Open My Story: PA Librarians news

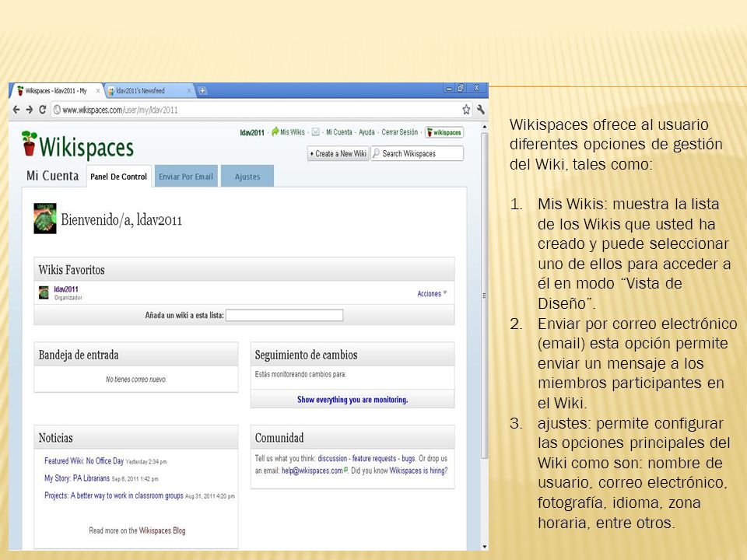[77, 478]
